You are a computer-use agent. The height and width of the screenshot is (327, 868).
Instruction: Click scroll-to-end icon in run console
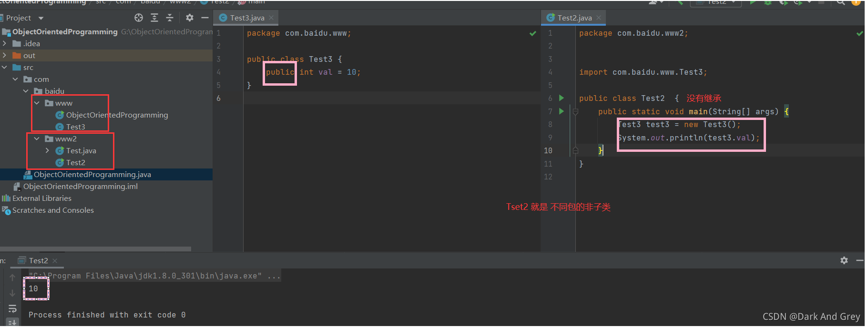pos(12,322)
